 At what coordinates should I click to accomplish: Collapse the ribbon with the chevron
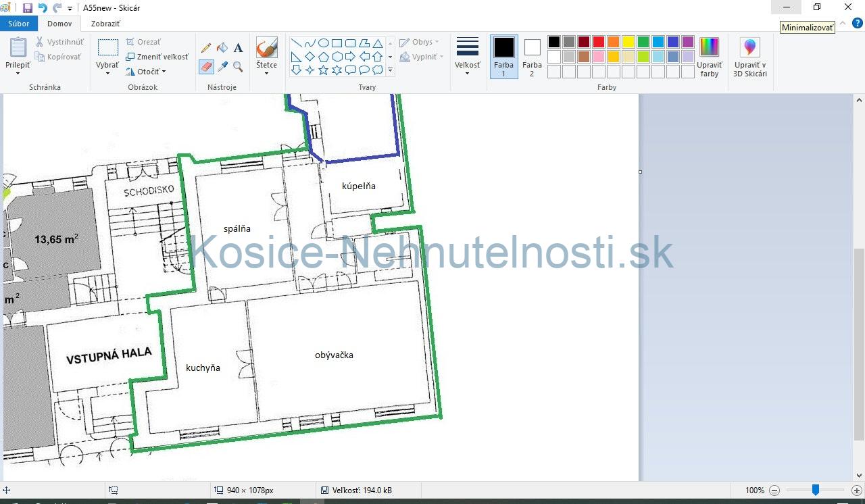tap(842, 24)
